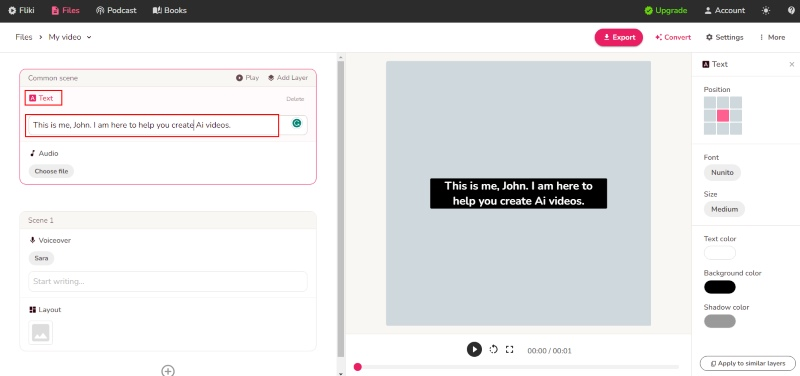Viewport: 800px width, 376px height.
Task: Set position to bottom-right grid cell
Action: [x=736, y=129]
